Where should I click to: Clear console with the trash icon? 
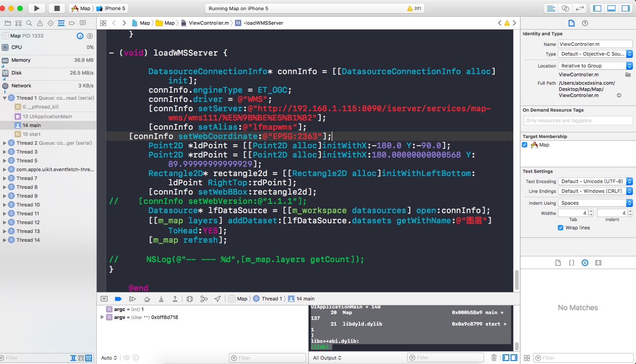tap(494, 358)
